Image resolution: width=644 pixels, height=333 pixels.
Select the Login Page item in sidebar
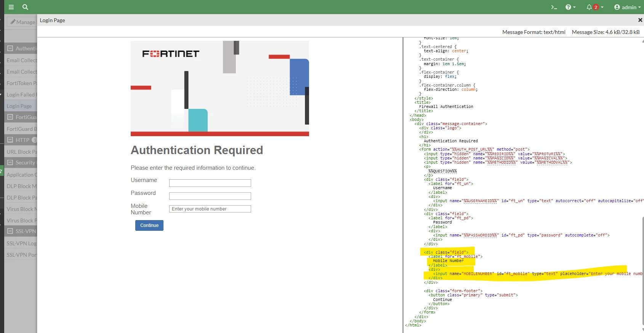point(21,106)
